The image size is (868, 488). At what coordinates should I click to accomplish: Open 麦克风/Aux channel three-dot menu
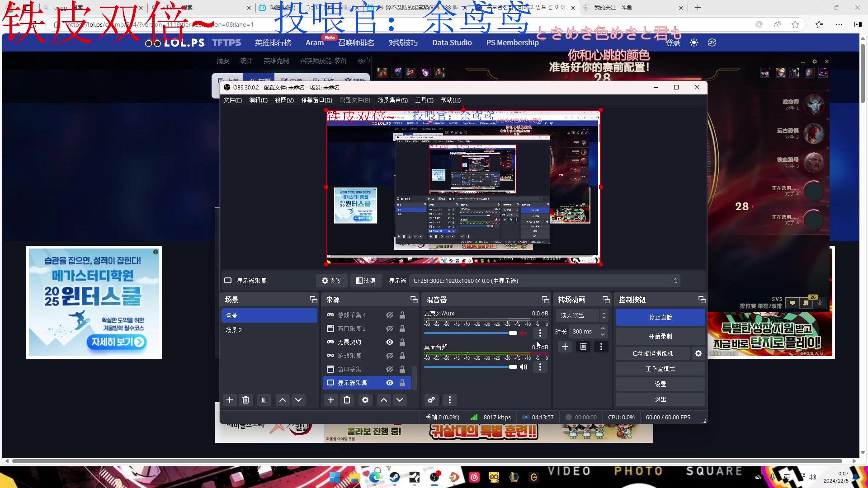540,333
